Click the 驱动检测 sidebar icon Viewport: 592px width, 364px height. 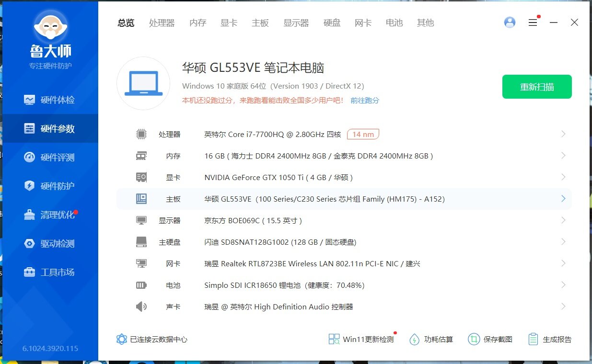point(29,243)
